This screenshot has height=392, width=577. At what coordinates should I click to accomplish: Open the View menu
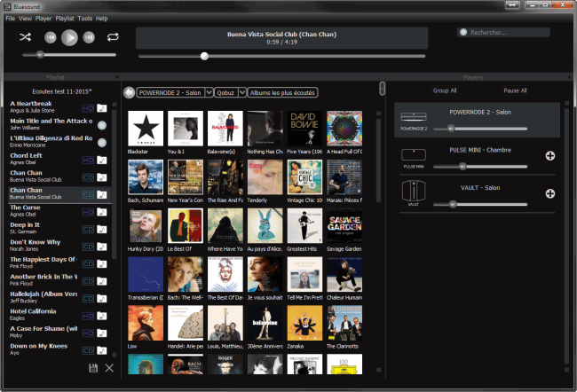click(25, 19)
